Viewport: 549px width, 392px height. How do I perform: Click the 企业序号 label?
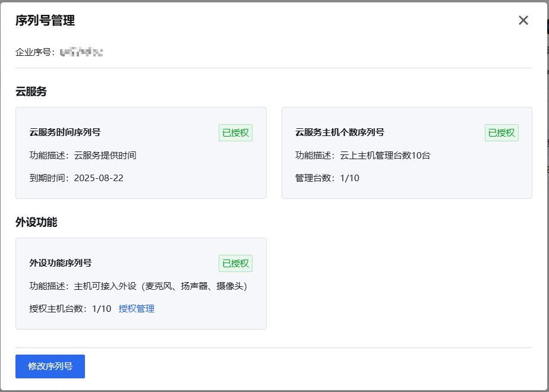[34, 52]
